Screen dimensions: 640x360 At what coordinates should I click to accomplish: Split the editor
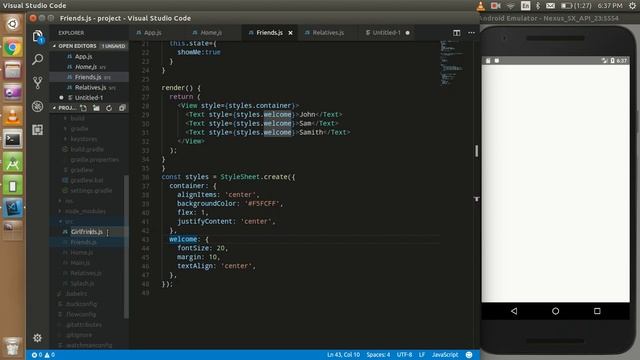pyautogui.click(x=456, y=33)
